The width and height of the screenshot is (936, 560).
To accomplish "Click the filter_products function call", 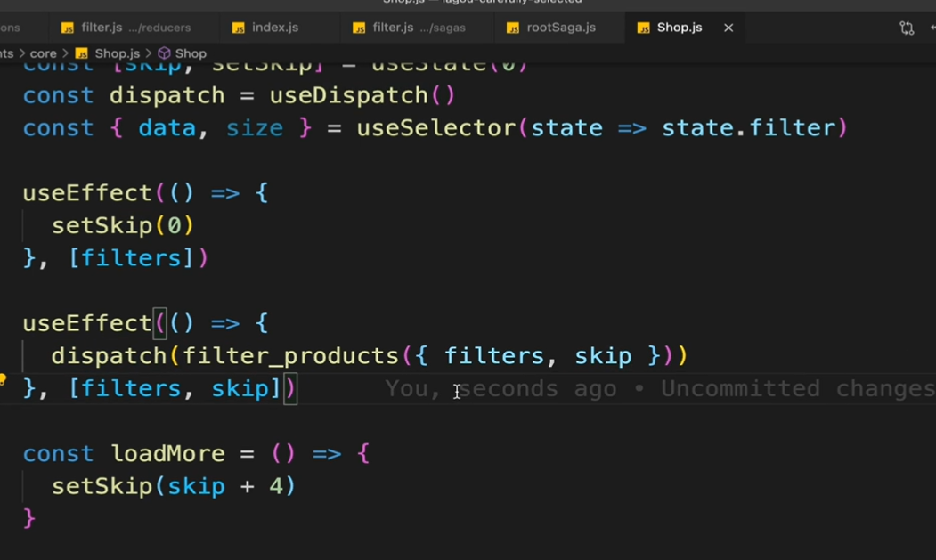I will pyautogui.click(x=290, y=356).
